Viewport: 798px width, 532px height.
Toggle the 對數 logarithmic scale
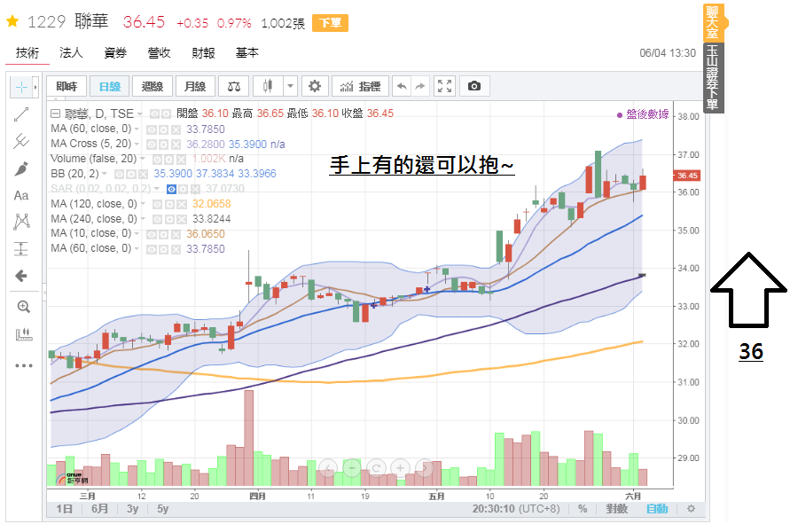click(x=617, y=509)
